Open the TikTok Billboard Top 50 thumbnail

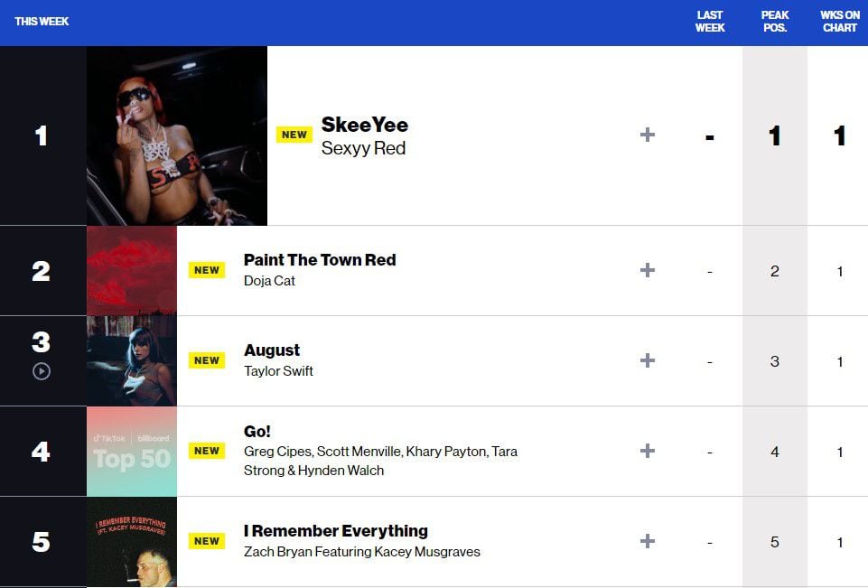tap(132, 451)
